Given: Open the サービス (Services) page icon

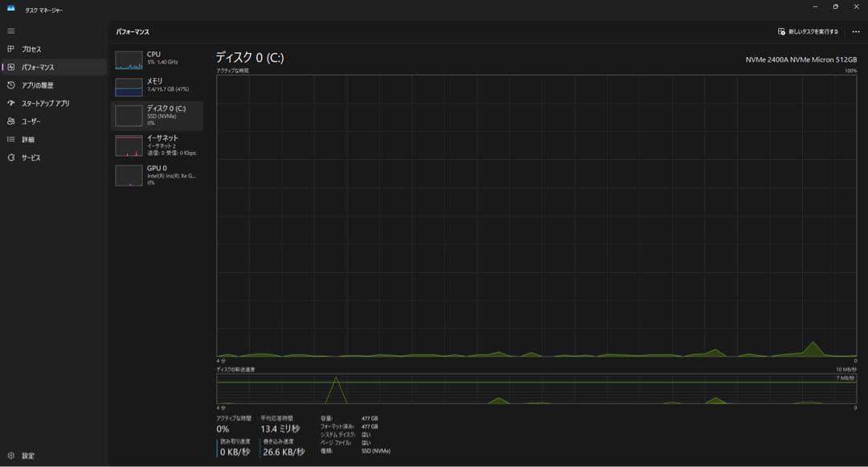Looking at the screenshot, I should (x=11, y=158).
